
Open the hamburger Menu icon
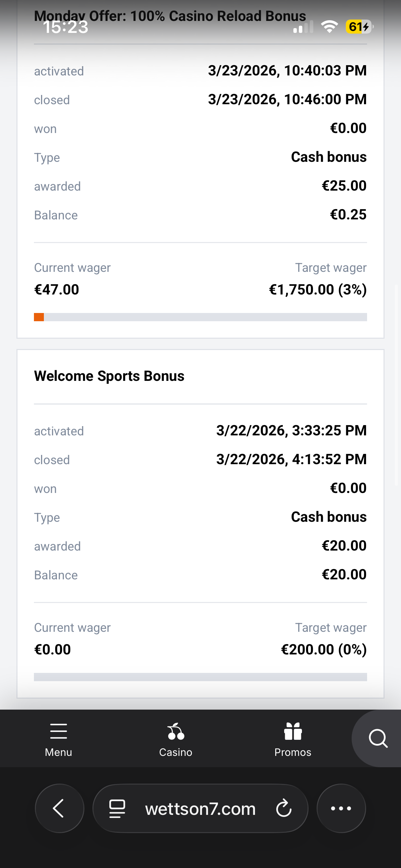(58, 731)
